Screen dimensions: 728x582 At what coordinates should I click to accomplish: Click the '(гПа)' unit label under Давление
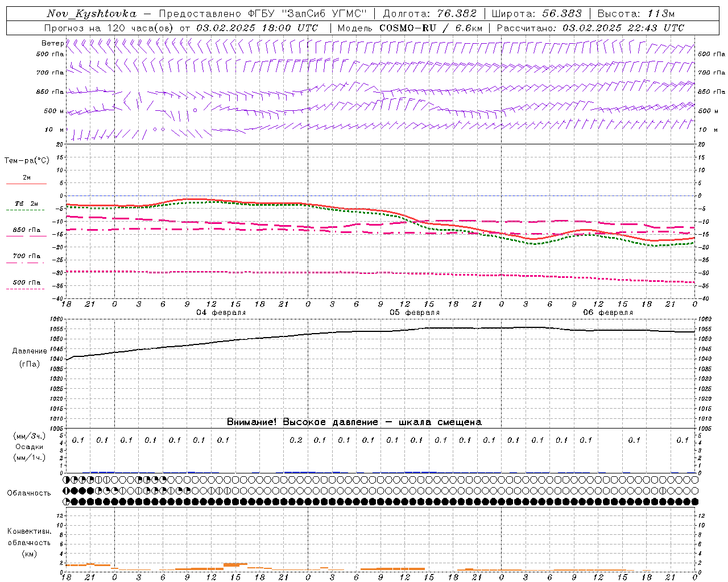[30, 364]
